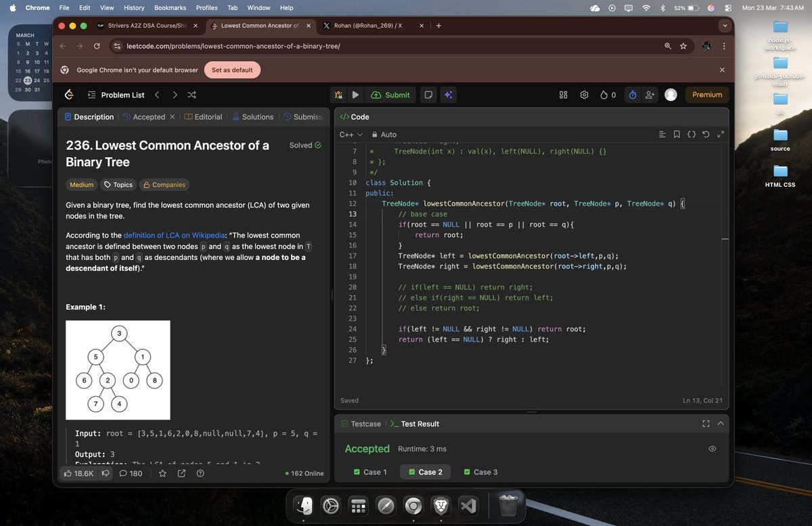Click the Premium button

(707, 95)
